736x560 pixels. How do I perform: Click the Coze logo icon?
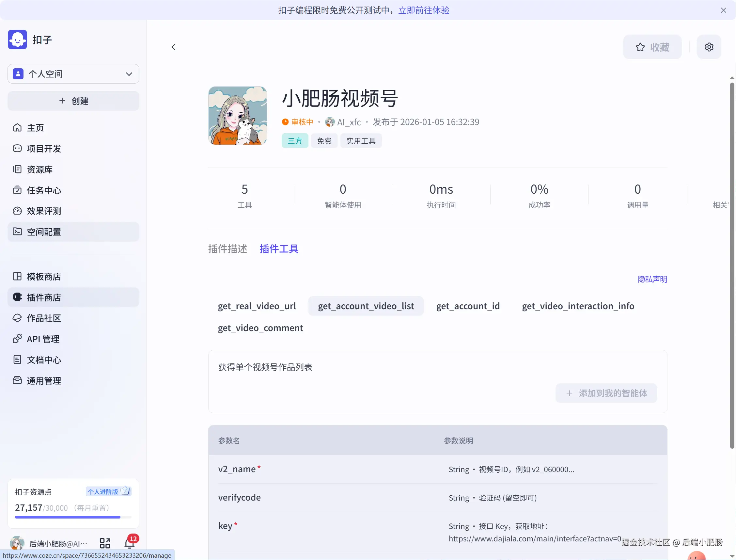tap(17, 40)
